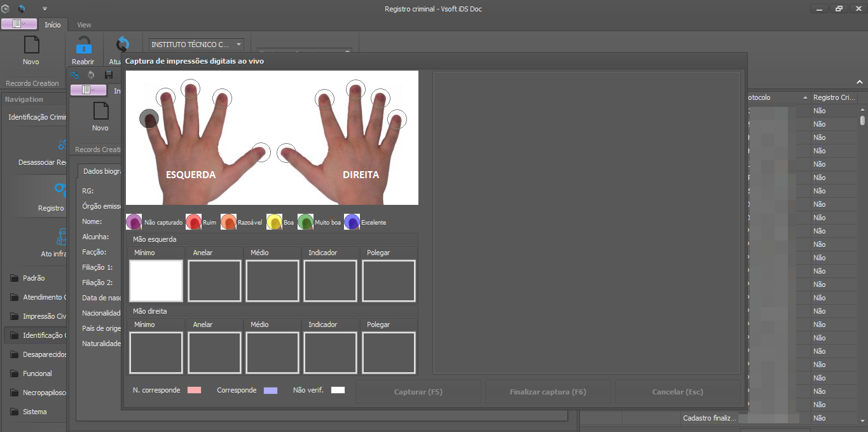The image size is (868, 432).
Task: Click the save floppy disk icon
Action: 108,75
